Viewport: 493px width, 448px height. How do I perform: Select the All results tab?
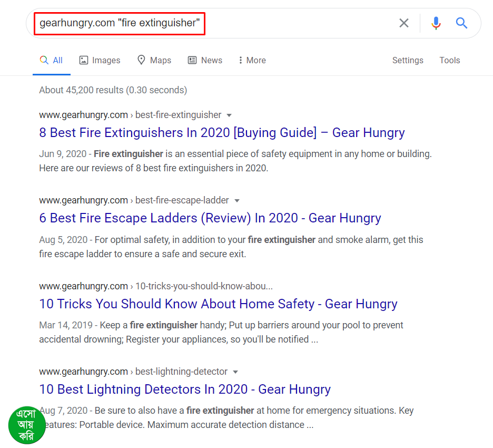(51, 60)
